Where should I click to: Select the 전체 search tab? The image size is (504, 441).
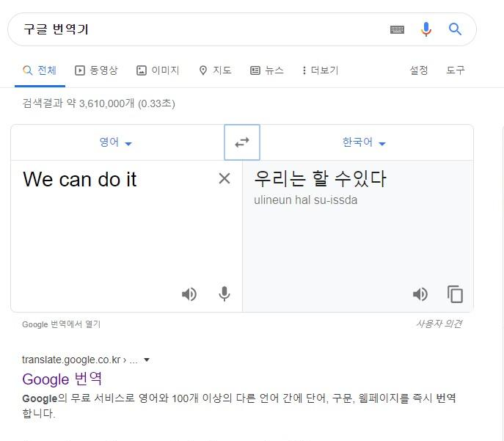click(40, 70)
